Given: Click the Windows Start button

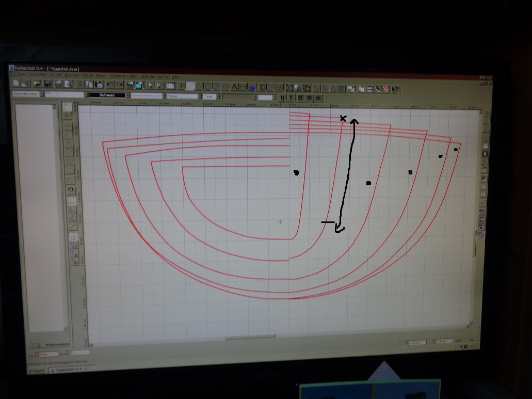Looking at the screenshot, I should 37,371.
